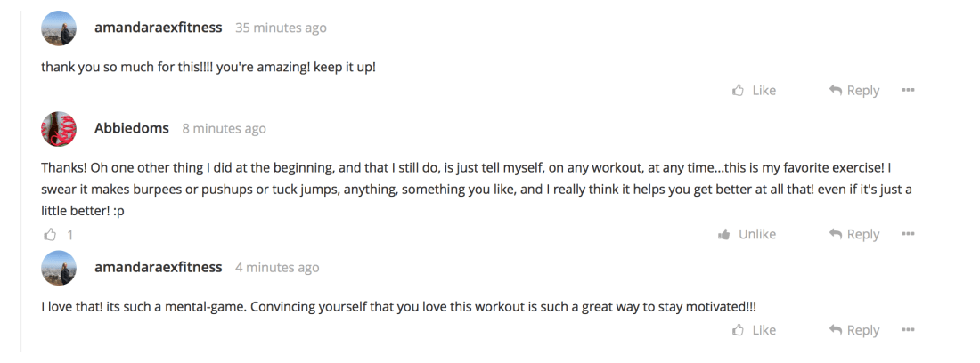The height and width of the screenshot is (363, 980).
Task: Open more options for last comment
Action: pos(908,330)
